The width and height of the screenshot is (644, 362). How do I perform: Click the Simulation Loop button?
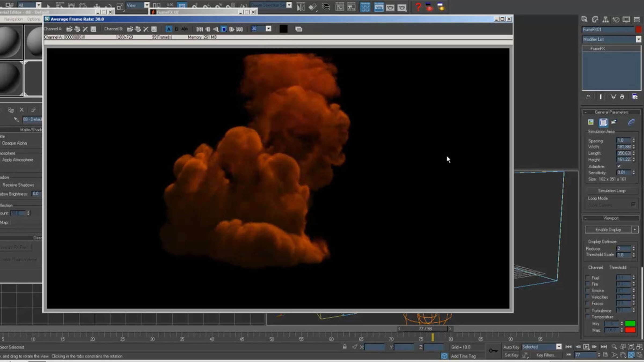pos(612,191)
